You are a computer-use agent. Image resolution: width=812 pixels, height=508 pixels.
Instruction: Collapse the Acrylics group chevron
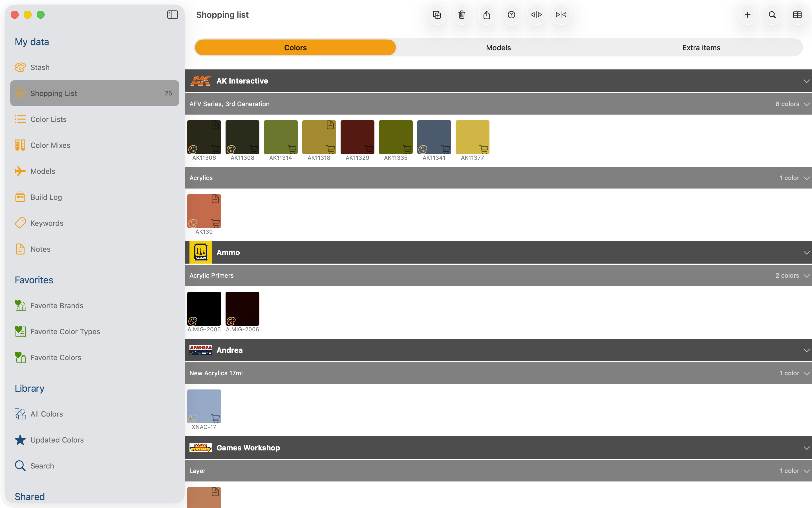(807, 178)
